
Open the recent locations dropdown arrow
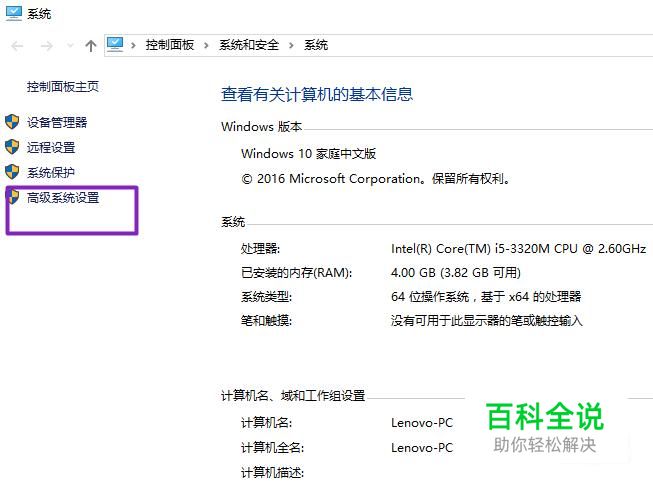[x=70, y=45]
